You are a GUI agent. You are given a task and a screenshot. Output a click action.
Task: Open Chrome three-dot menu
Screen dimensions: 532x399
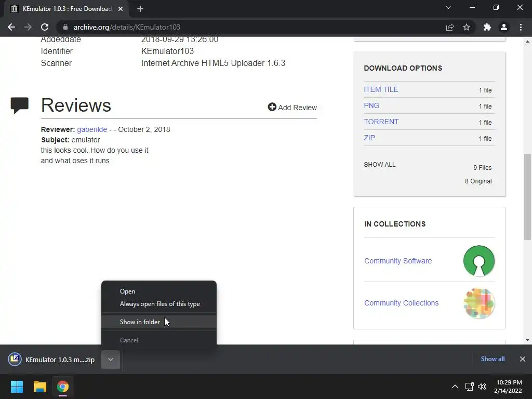521,27
